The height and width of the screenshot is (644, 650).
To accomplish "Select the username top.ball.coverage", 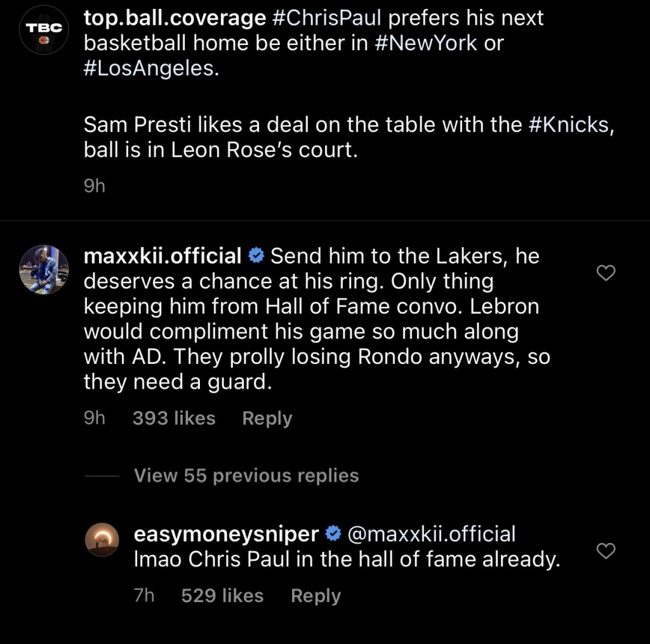I will pyautogui.click(x=173, y=18).
